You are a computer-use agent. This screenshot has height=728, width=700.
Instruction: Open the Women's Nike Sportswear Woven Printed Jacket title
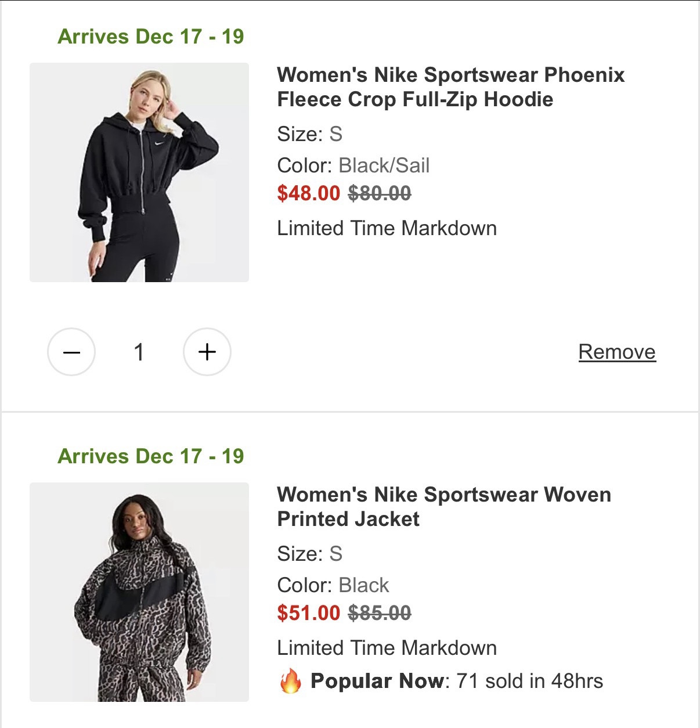click(444, 506)
